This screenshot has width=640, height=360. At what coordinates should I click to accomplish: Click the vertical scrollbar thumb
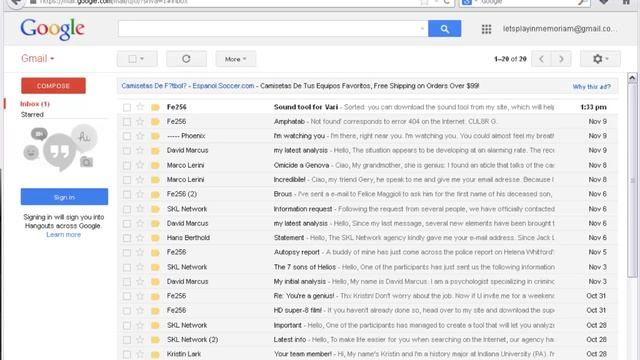(632, 180)
